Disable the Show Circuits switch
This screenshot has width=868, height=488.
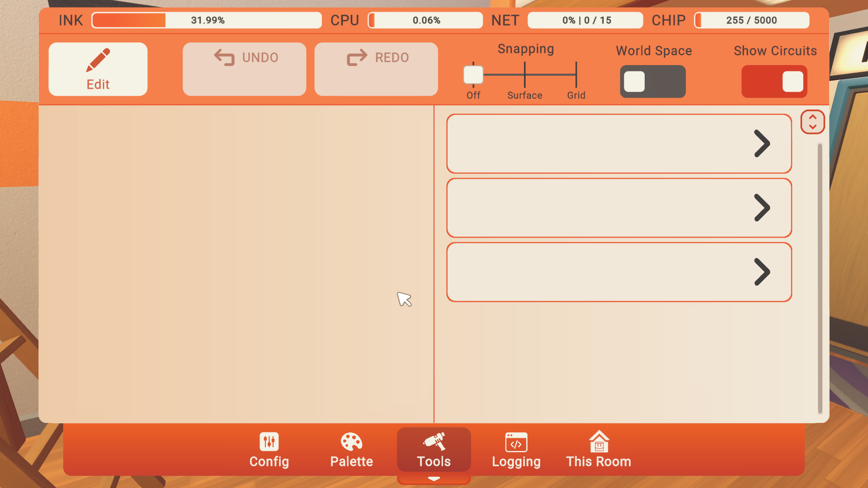pos(774,81)
